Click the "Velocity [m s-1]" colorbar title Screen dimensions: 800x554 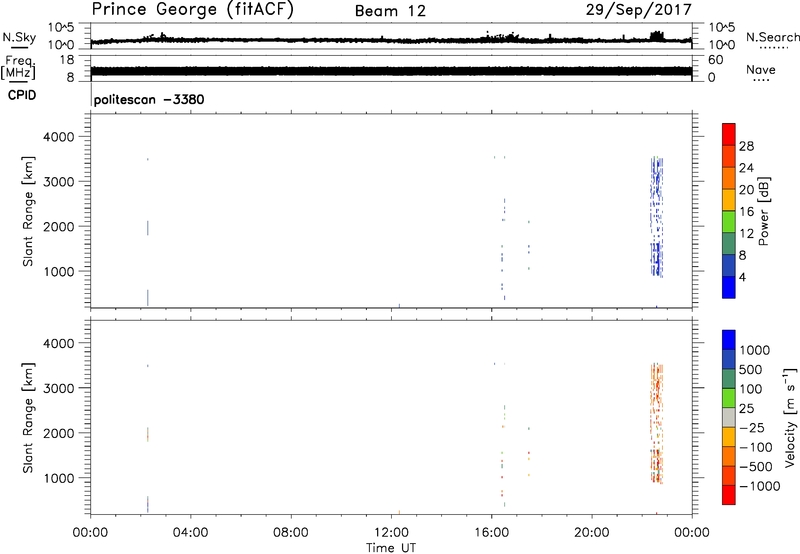pyautogui.click(x=790, y=417)
